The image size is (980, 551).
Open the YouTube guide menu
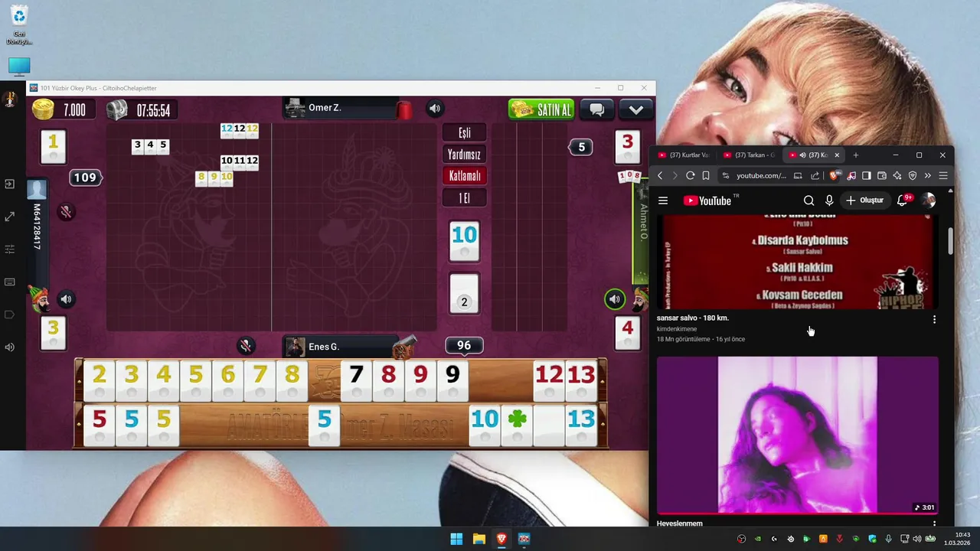663,201
